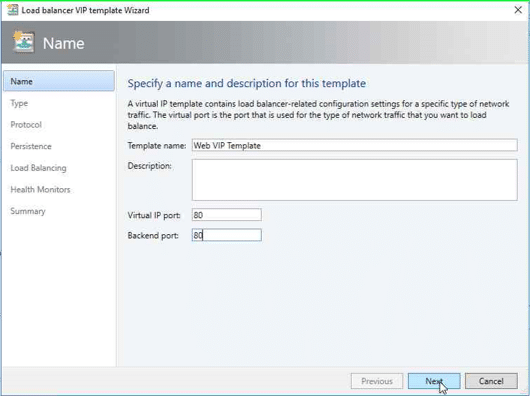This screenshot has height=396, width=530.
Task: Focus the Description text box
Action: click(x=355, y=180)
